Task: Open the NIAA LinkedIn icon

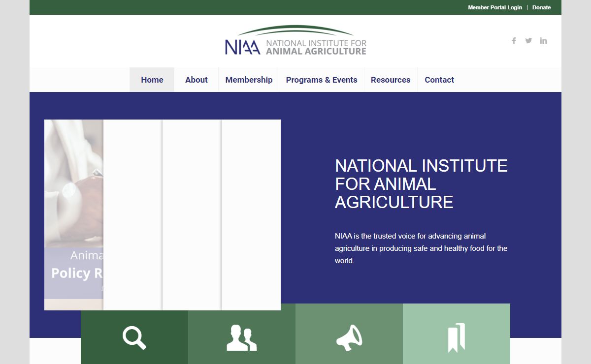Action: pyautogui.click(x=543, y=41)
